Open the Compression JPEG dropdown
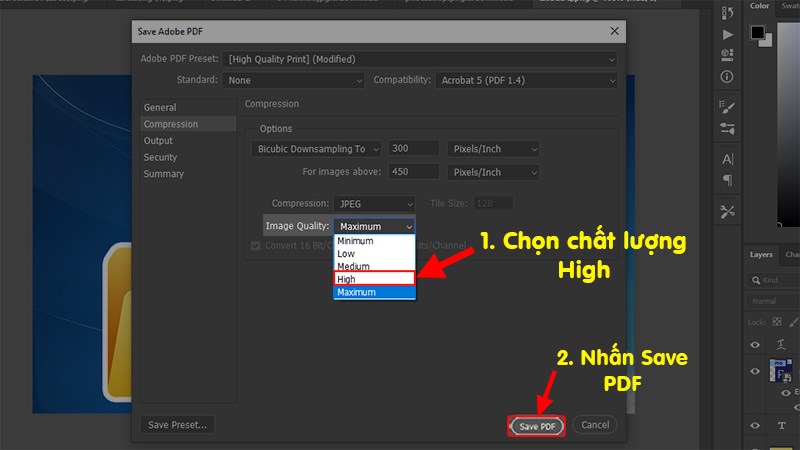Screen dimensions: 800x450 pyautogui.click(x=374, y=204)
